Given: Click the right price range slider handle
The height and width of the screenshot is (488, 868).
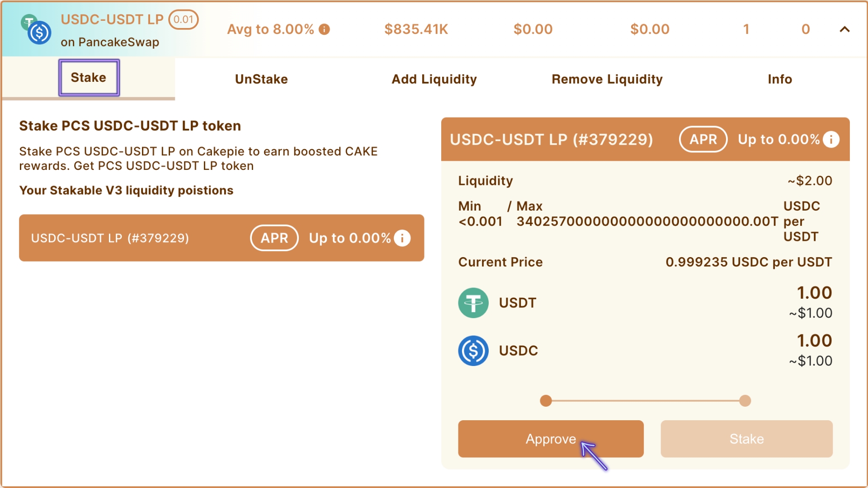Looking at the screenshot, I should point(745,401).
